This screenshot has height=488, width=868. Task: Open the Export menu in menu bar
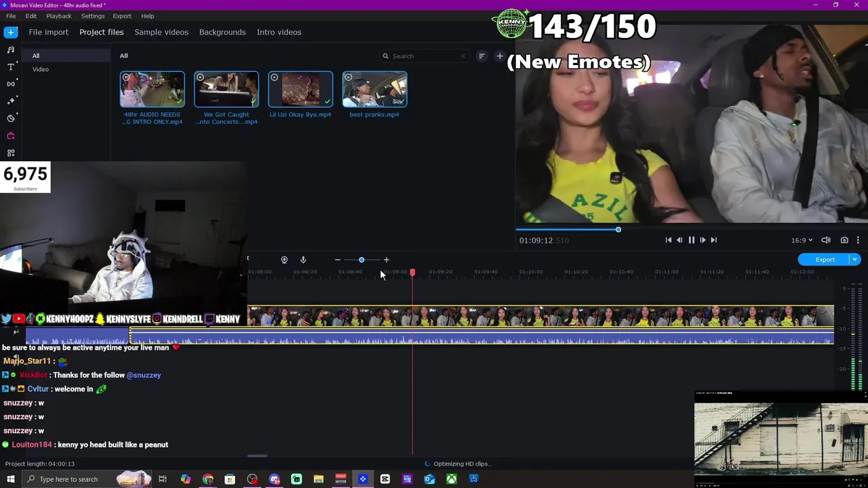tap(122, 16)
